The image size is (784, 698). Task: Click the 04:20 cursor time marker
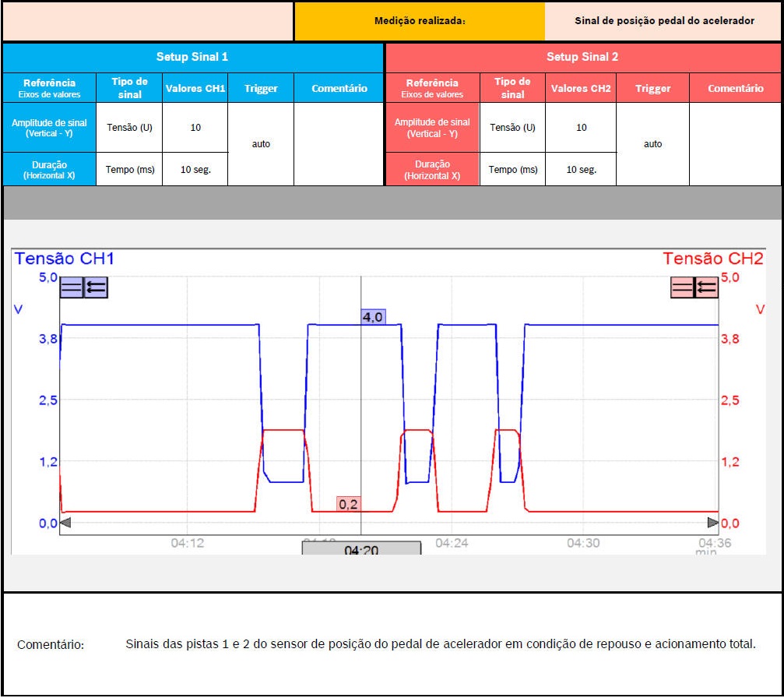[361, 548]
